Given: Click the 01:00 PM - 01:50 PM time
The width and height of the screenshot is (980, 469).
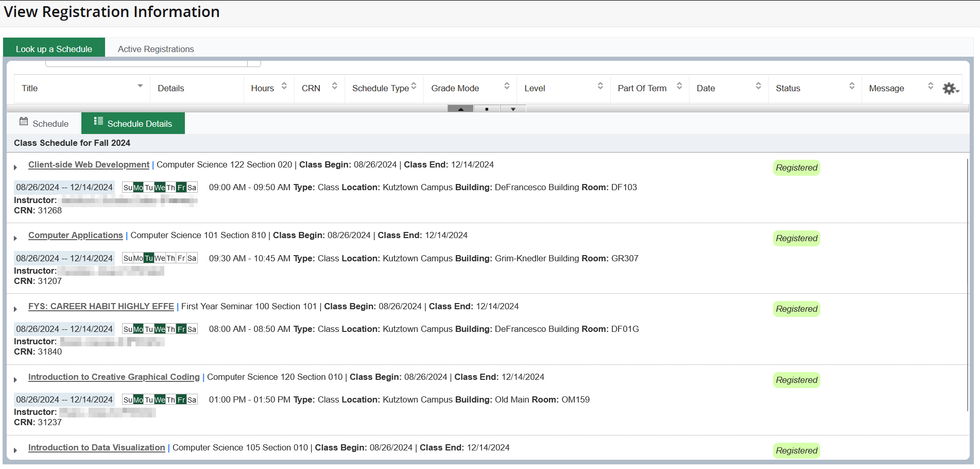Looking at the screenshot, I should coord(250,399).
